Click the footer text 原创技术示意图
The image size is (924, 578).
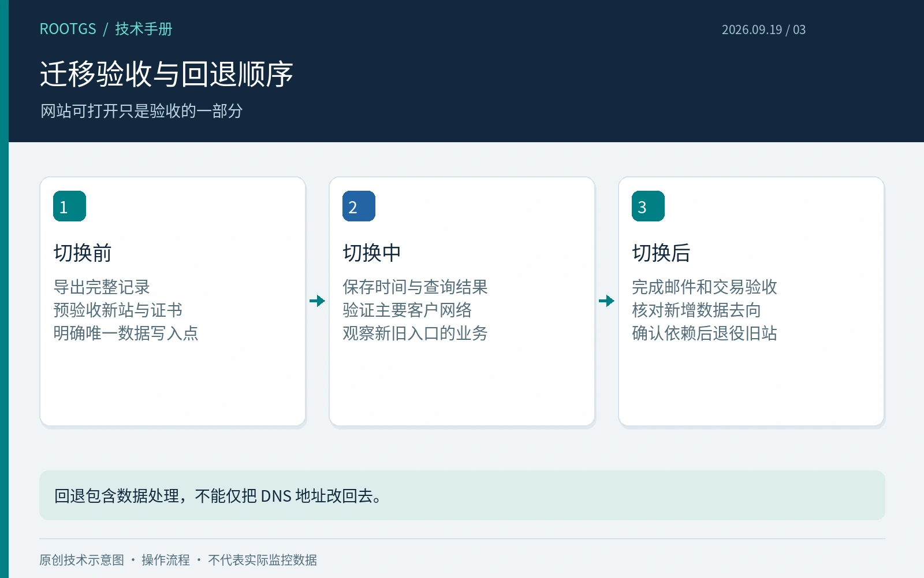click(81, 560)
